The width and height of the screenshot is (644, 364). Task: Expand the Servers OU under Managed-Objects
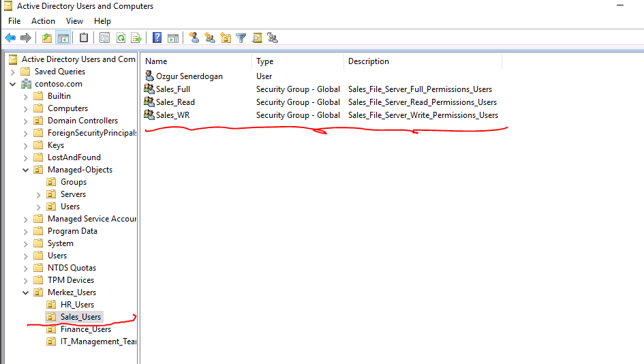pos(39,195)
